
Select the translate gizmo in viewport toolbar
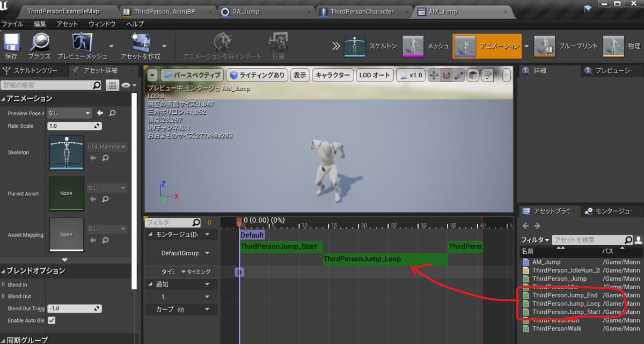[434, 76]
